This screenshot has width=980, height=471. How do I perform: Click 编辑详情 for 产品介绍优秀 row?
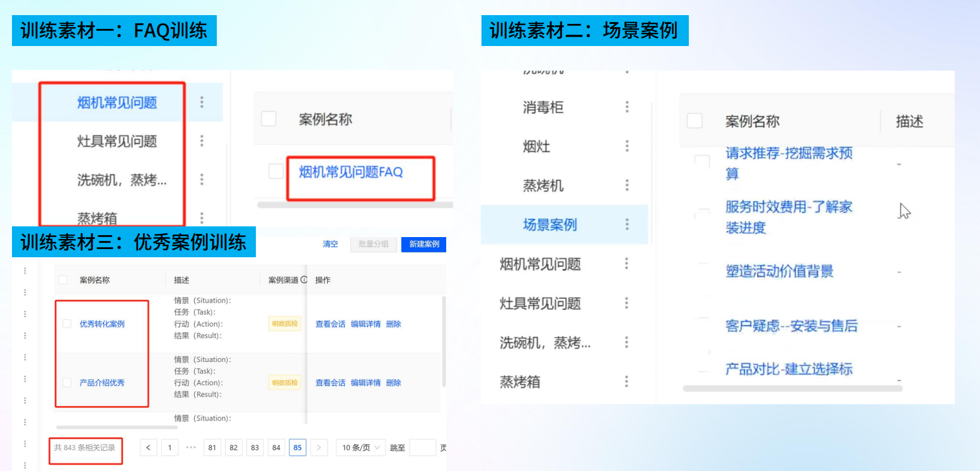coord(366,383)
